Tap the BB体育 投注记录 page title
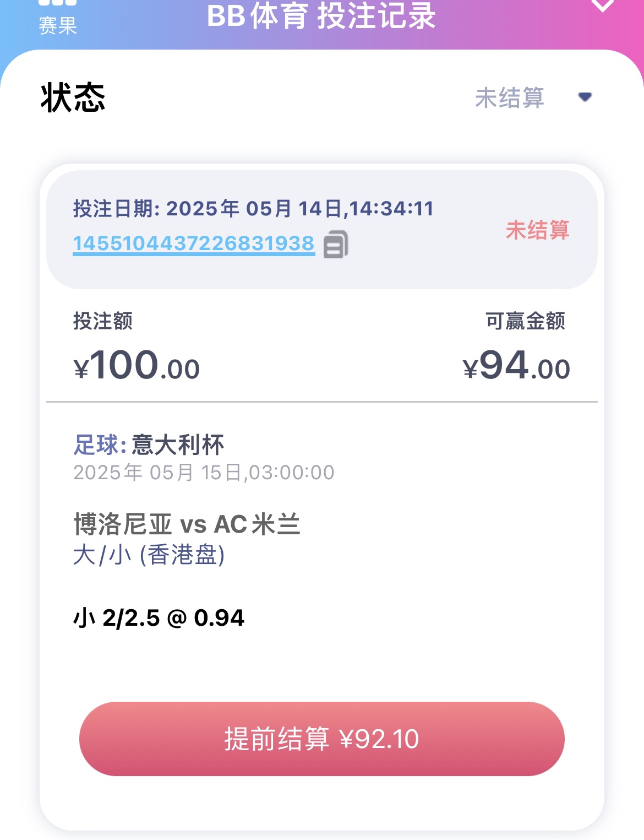This screenshot has height=840, width=644. 321,15
